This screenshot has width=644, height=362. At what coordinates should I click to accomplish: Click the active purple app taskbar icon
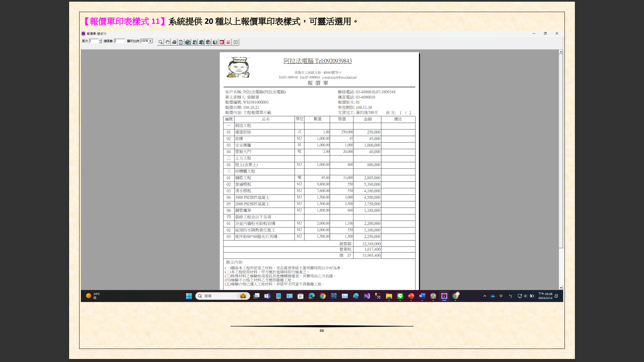point(444,296)
